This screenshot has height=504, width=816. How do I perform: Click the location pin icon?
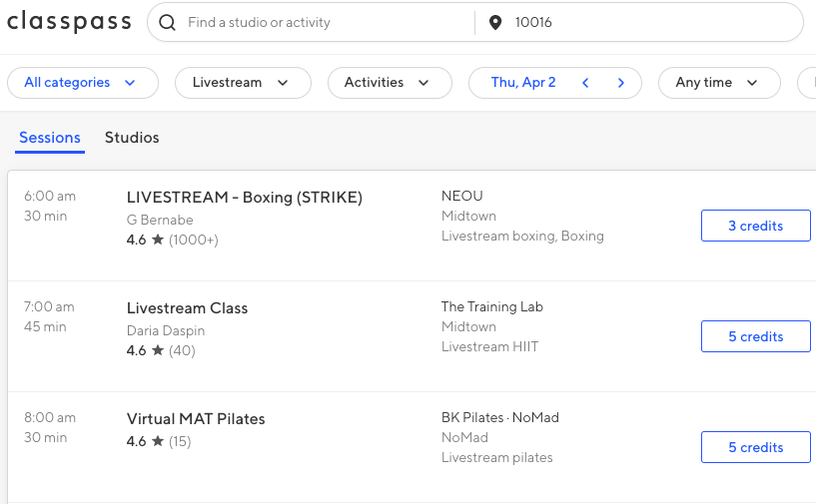tap(495, 22)
